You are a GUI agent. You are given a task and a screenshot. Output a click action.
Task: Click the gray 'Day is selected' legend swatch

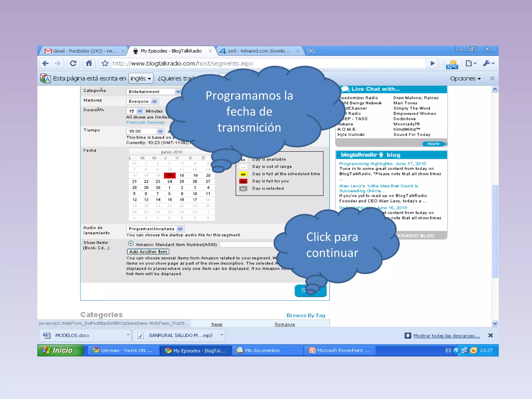[243, 189]
